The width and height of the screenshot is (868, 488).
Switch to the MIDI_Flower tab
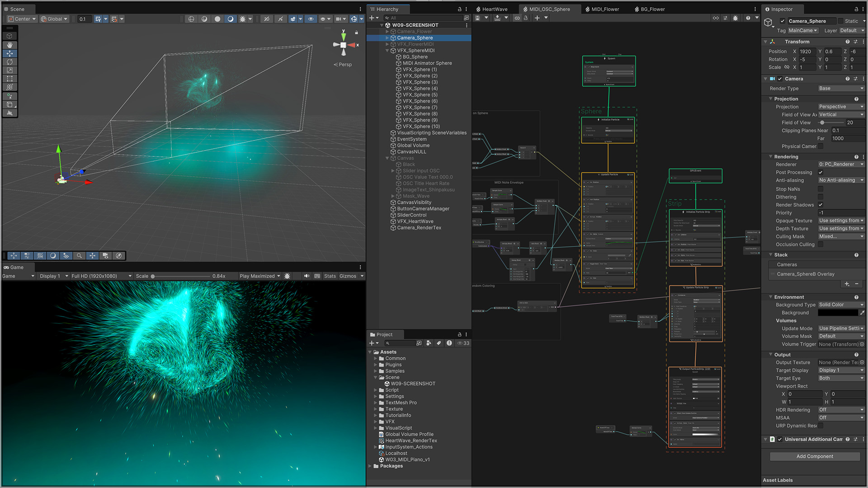click(x=605, y=9)
